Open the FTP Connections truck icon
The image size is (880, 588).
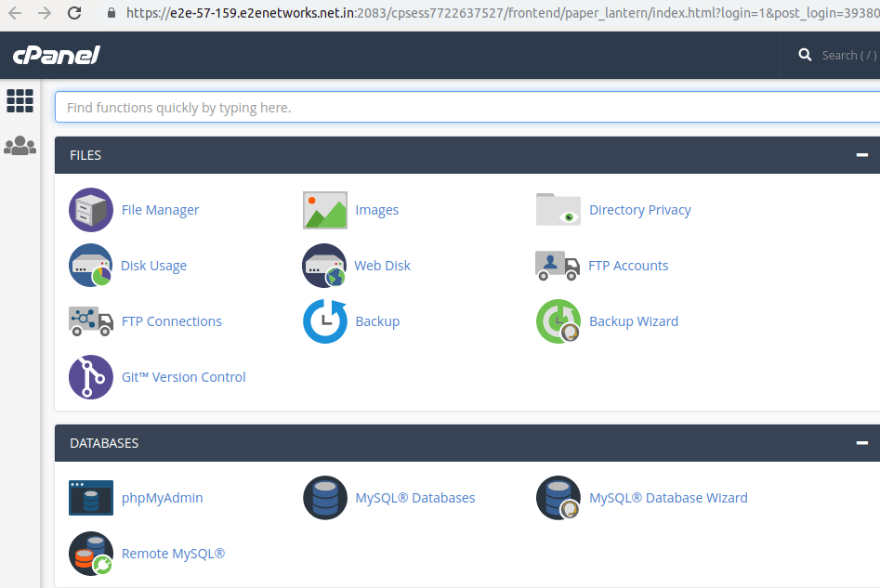(91, 321)
